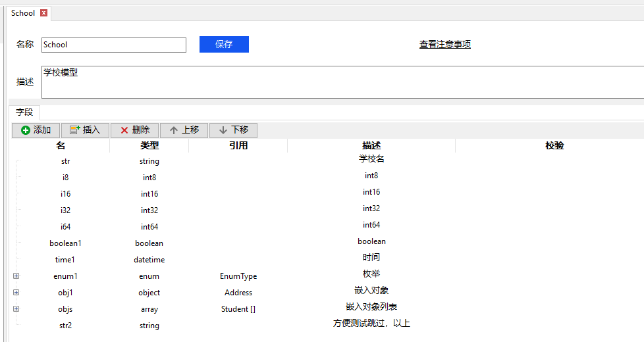Click the Student [] reference cell
Screen dimensions: 644x342
coord(238,308)
